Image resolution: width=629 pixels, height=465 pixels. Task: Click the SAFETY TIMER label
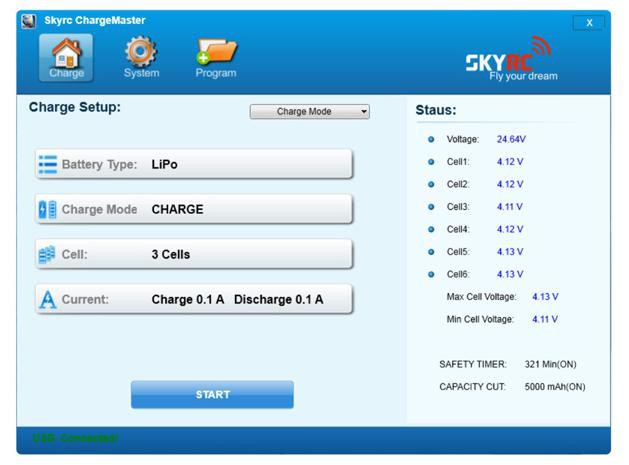tap(473, 364)
